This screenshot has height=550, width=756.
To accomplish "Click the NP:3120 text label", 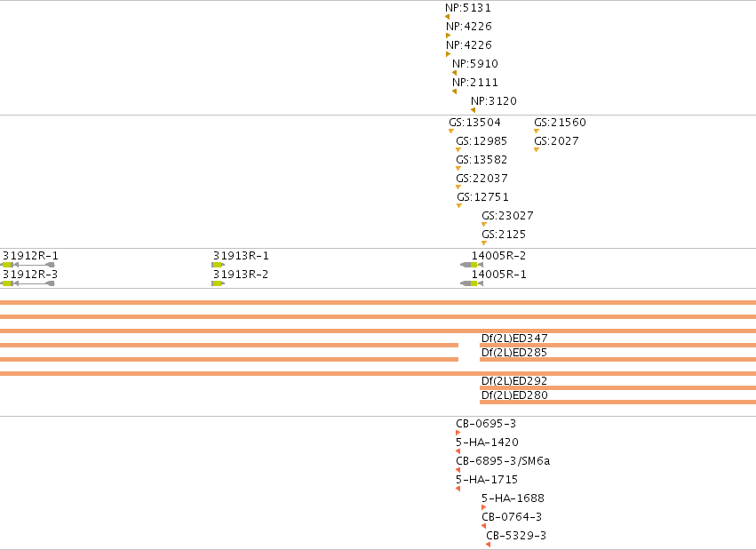I will (494, 101).
